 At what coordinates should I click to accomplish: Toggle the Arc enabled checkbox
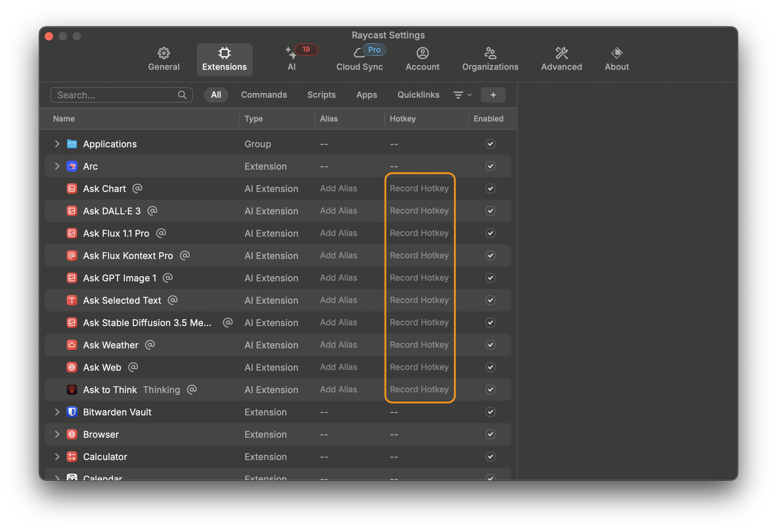coord(490,166)
